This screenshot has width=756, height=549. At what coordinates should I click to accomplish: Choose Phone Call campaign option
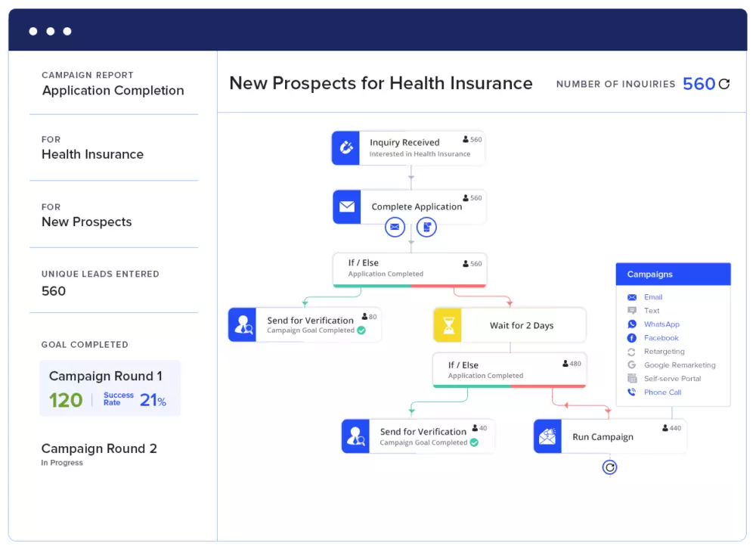(662, 392)
